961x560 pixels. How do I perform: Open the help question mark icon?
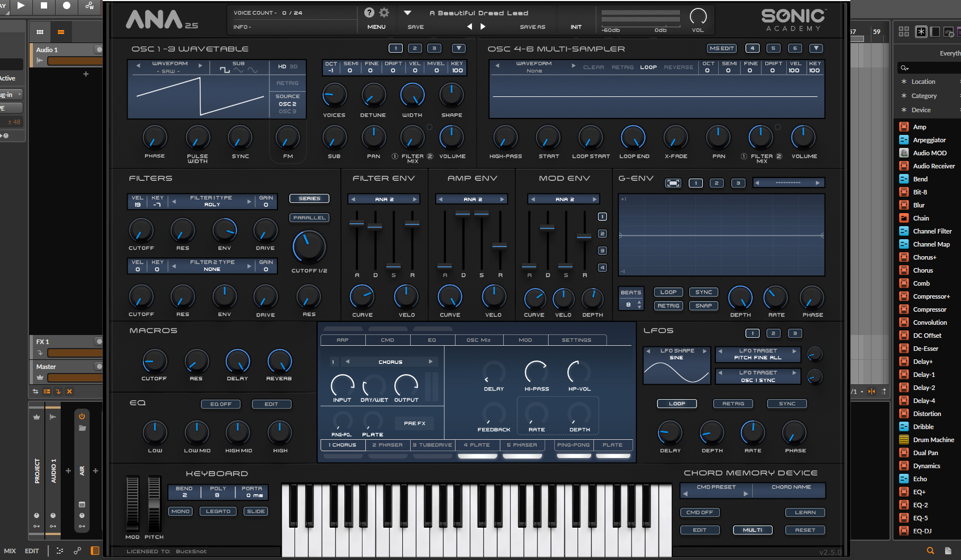[x=369, y=12]
